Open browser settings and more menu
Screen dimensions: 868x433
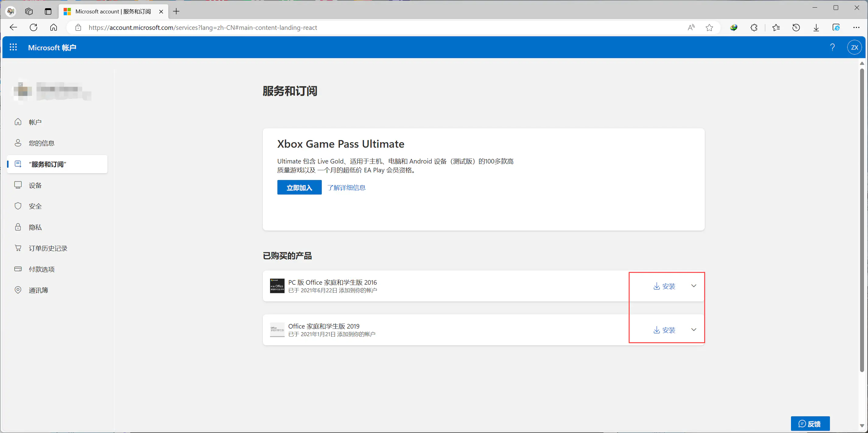856,28
